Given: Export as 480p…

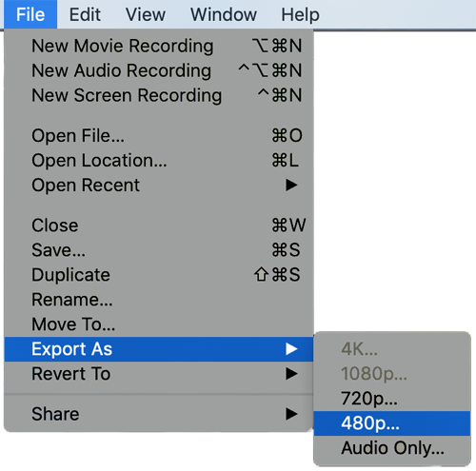Looking at the screenshot, I should point(392,423).
